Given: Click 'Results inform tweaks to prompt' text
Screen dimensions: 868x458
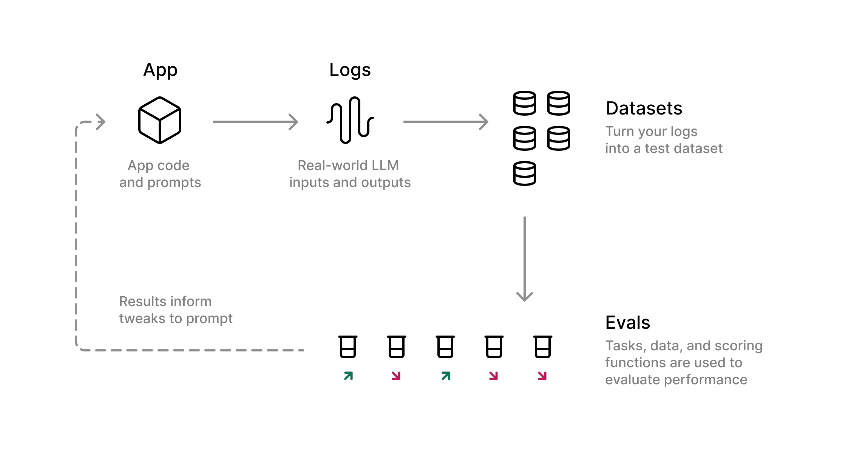Looking at the screenshot, I should tap(172, 310).
